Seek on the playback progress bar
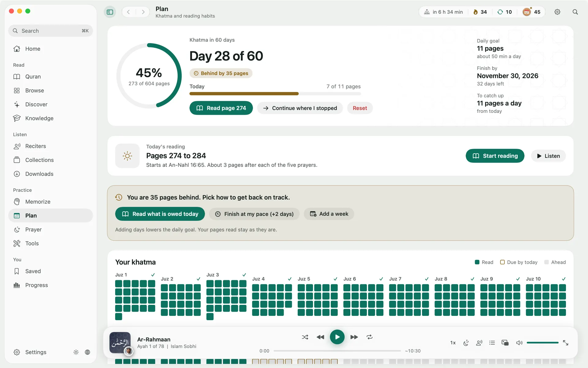Image resolution: width=588 pixels, height=368 pixels. [337, 351]
